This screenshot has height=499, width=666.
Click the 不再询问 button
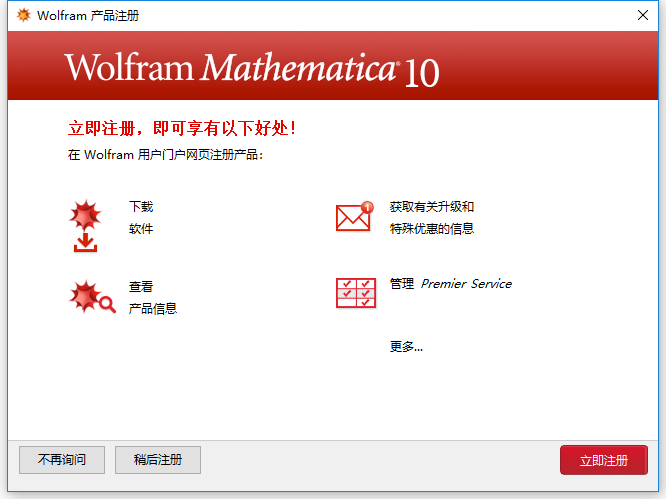tap(62, 460)
